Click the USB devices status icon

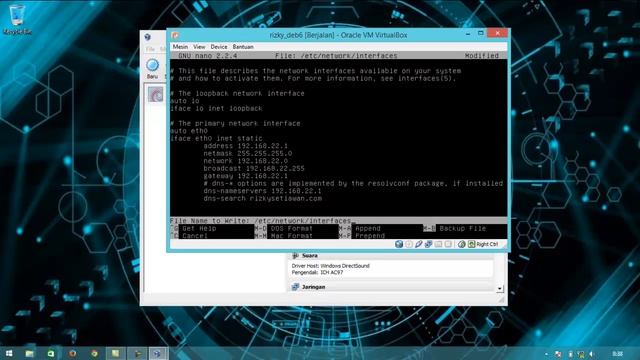pyautogui.click(x=418, y=244)
